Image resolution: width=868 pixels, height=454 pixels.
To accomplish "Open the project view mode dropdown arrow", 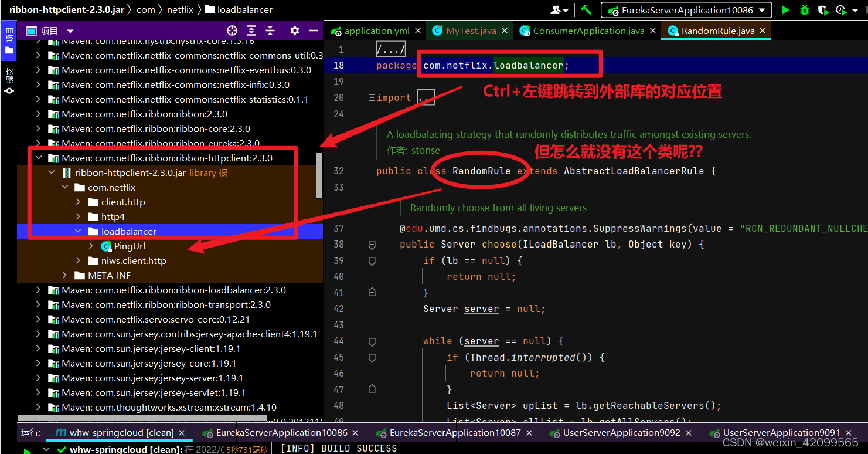I will point(70,31).
